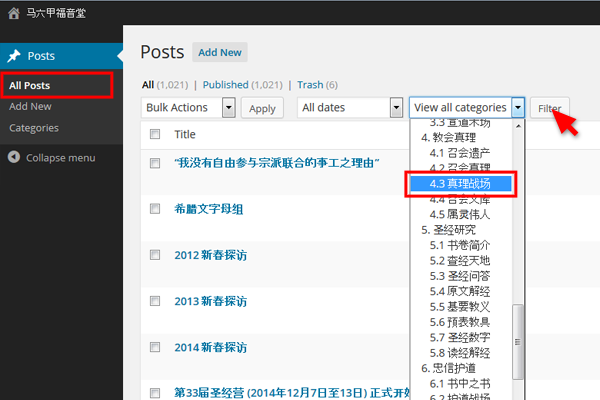This screenshot has height=400, width=600.
Task: Click the Collapse menu arrow icon
Action: pos(14,157)
